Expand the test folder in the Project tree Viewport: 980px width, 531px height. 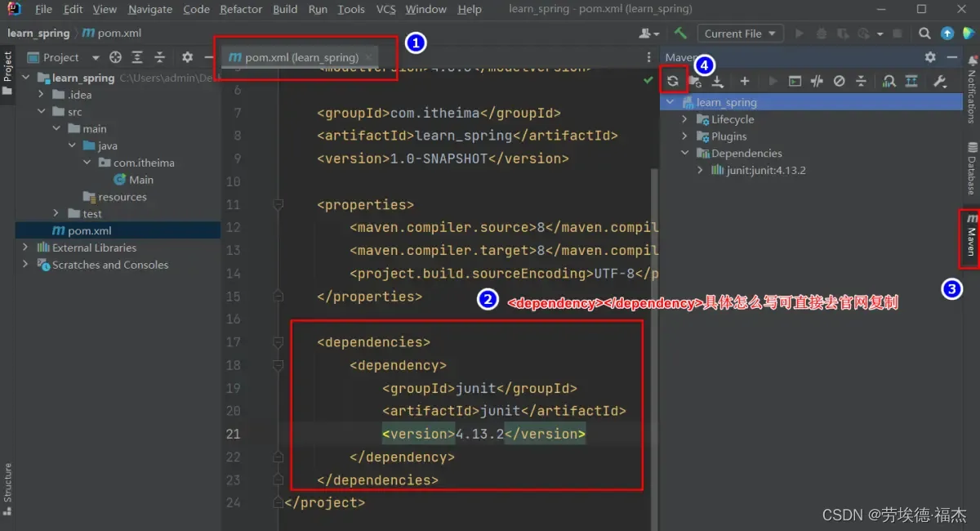[x=56, y=214]
